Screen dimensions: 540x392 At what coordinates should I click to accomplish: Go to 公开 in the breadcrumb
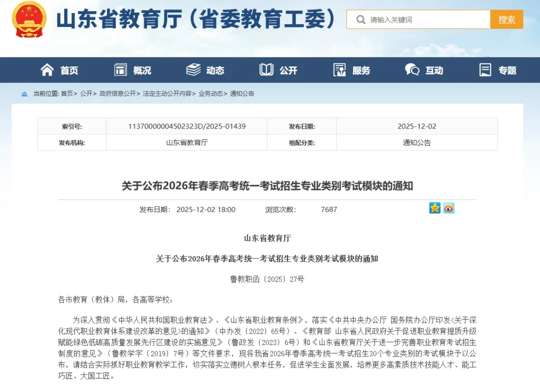[86, 93]
